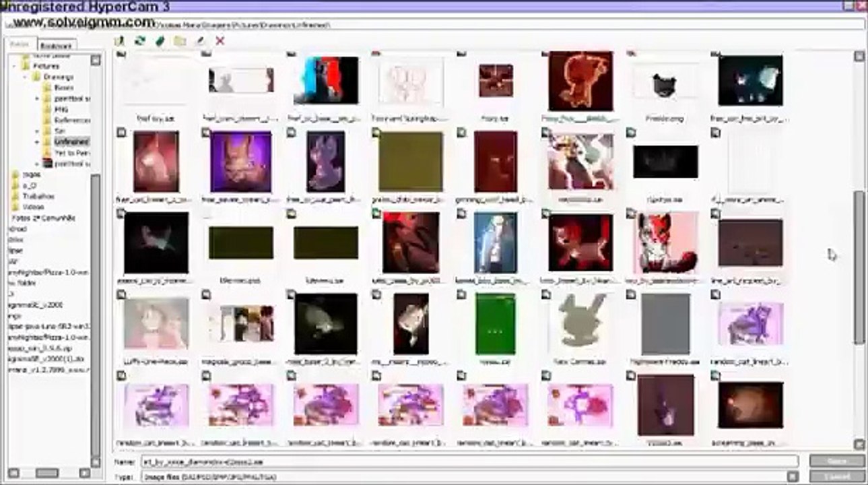Click the thumbnail list scroll-down arrow
This screenshot has height=485, width=868.
pos(859,445)
